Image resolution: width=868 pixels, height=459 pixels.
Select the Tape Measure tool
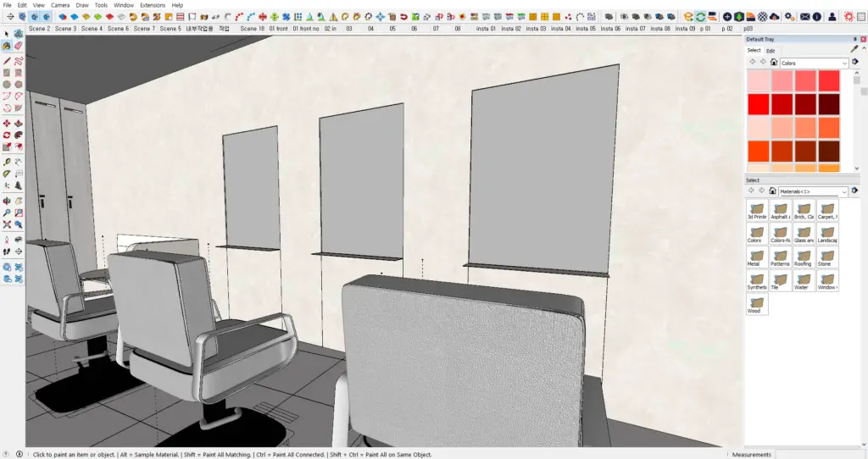point(7,162)
